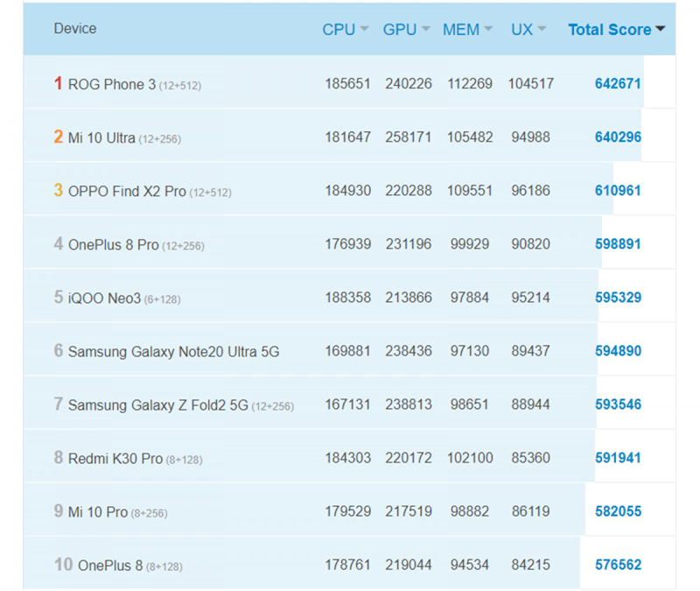Select CPU score 185651
The image size is (700, 591).
(347, 83)
